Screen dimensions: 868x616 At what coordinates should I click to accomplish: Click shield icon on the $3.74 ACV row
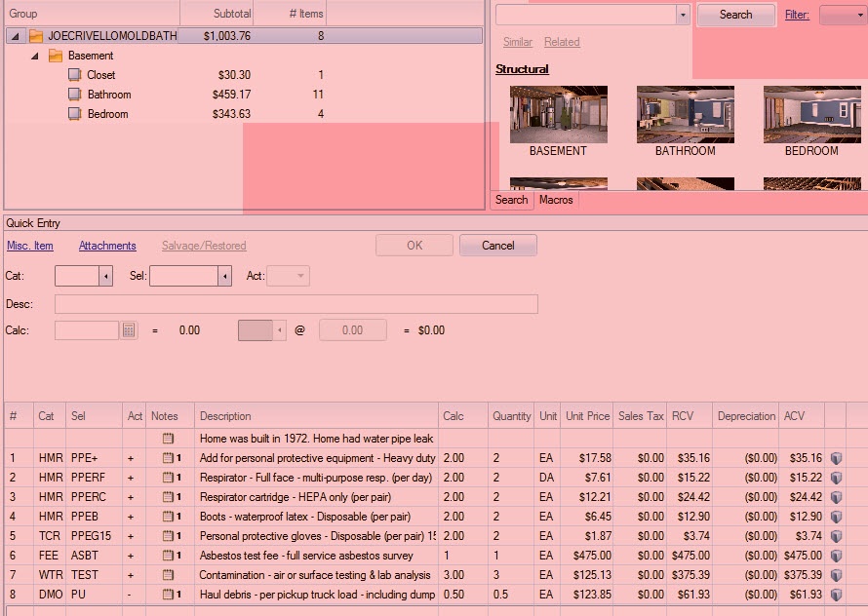[x=837, y=536]
